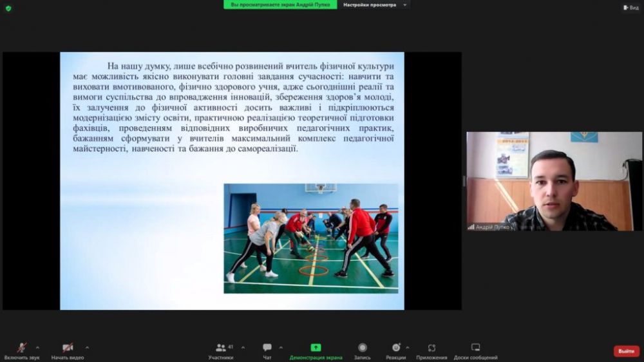This screenshot has width=644, height=362.
Task: Open the Участники participants panel
Action: click(x=221, y=348)
